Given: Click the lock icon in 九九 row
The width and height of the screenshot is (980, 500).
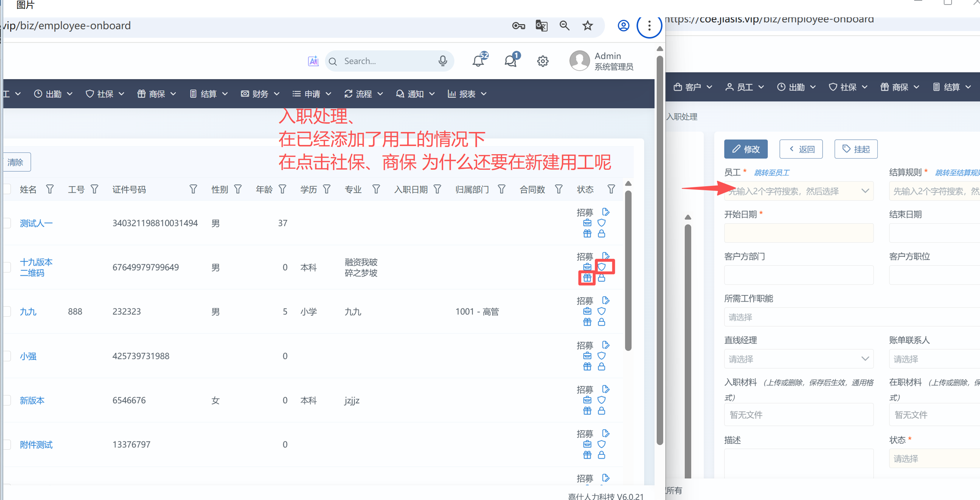Looking at the screenshot, I should (602, 322).
